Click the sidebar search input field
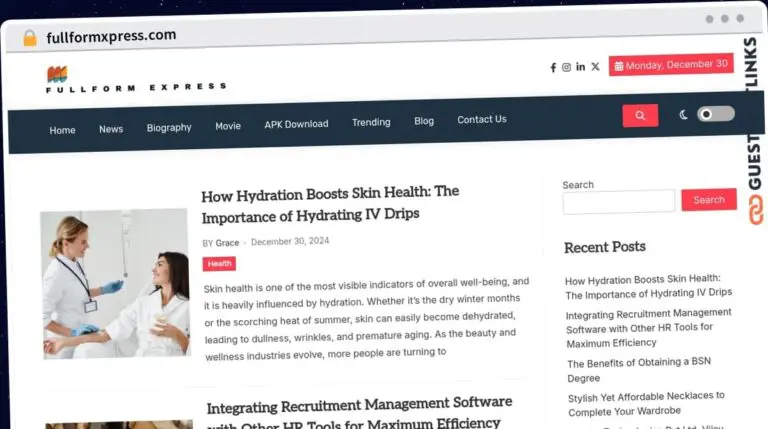The height and width of the screenshot is (429, 768). pyautogui.click(x=618, y=201)
